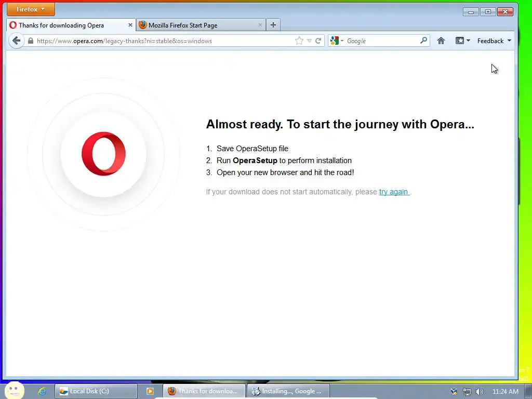The height and width of the screenshot is (399, 532).
Task: Open the network tray icon
Action: point(467,392)
